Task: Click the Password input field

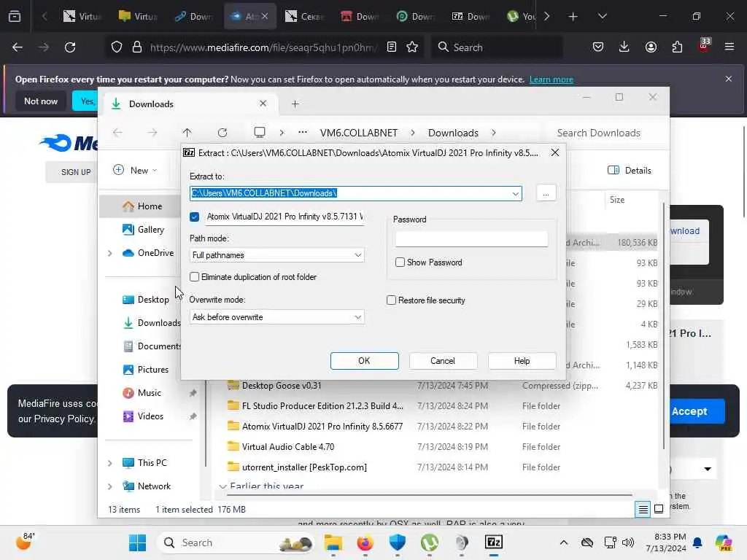Action: pos(472,239)
